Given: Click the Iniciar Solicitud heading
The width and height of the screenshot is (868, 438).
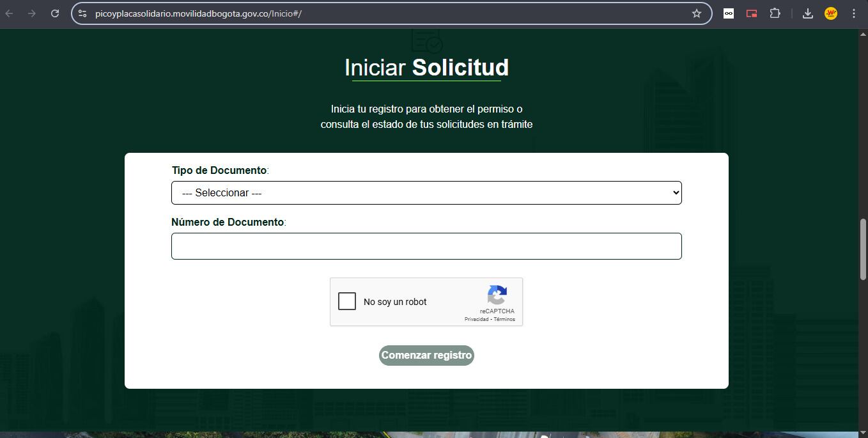Looking at the screenshot, I should click(426, 68).
